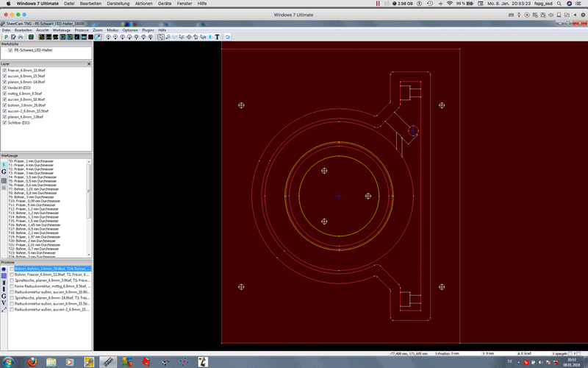This screenshot has height=368, width=588.
Task: Click the zoom in magnifier icon
Action: click(108, 37)
